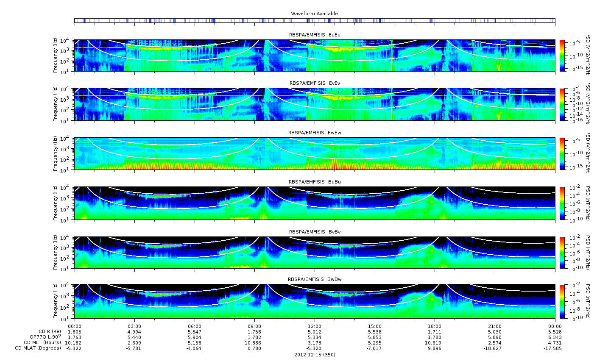597x364 pixels.
Task: Click the BvBv spectrogram panel
Action: point(315,253)
